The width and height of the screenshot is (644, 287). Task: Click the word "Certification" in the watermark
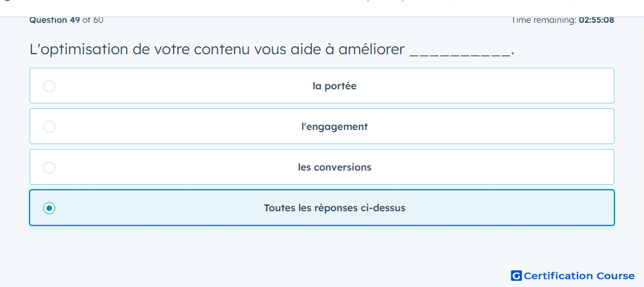[x=558, y=275]
